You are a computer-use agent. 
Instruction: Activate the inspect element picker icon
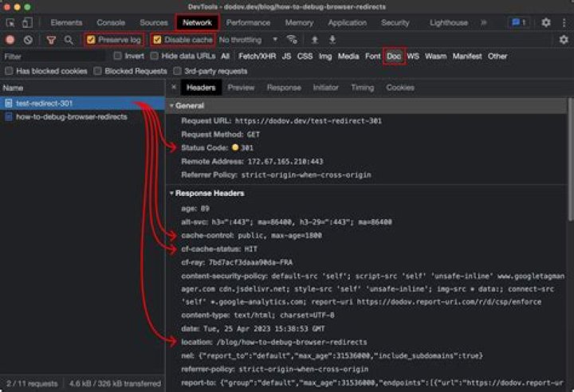point(10,22)
